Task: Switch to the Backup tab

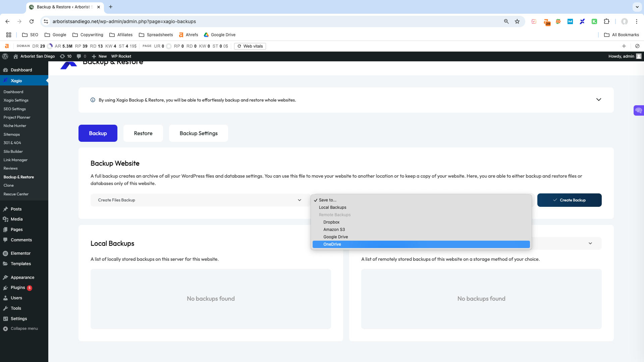Action: click(x=98, y=133)
